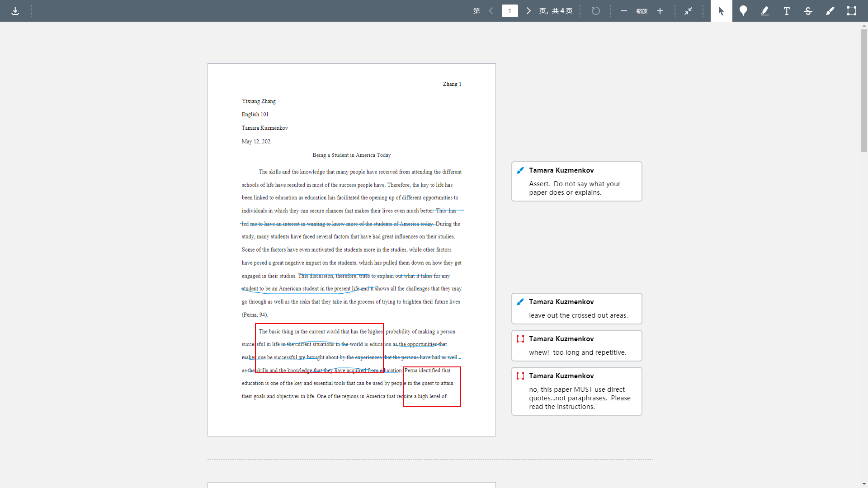Select the point annotation pin tool

coord(743,11)
